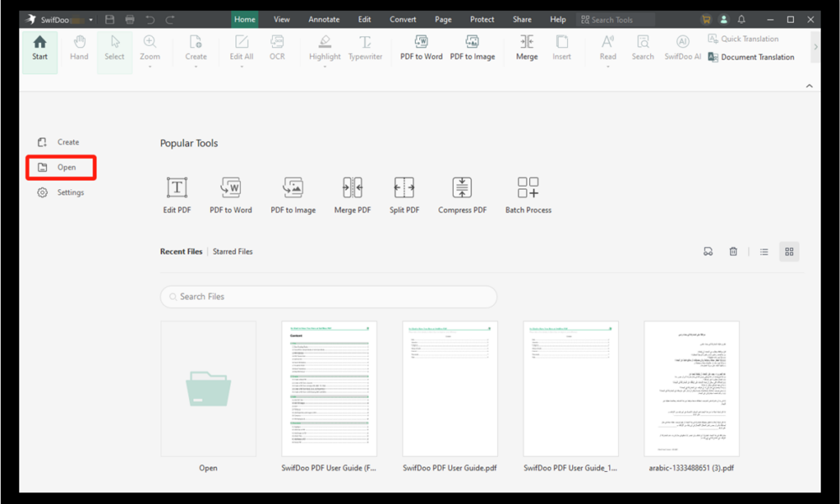840x504 pixels.
Task: Open Settings in the left sidebar
Action: [60, 192]
